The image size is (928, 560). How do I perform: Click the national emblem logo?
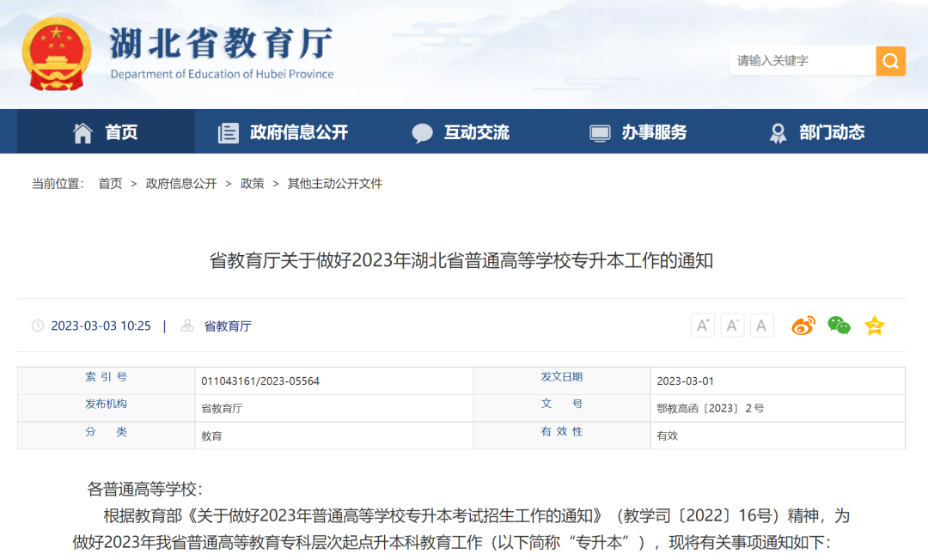[57, 53]
